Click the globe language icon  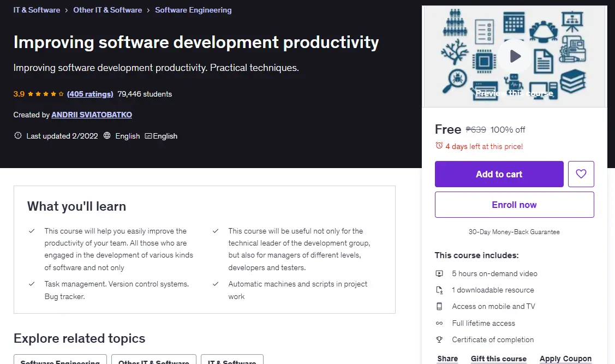click(107, 136)
